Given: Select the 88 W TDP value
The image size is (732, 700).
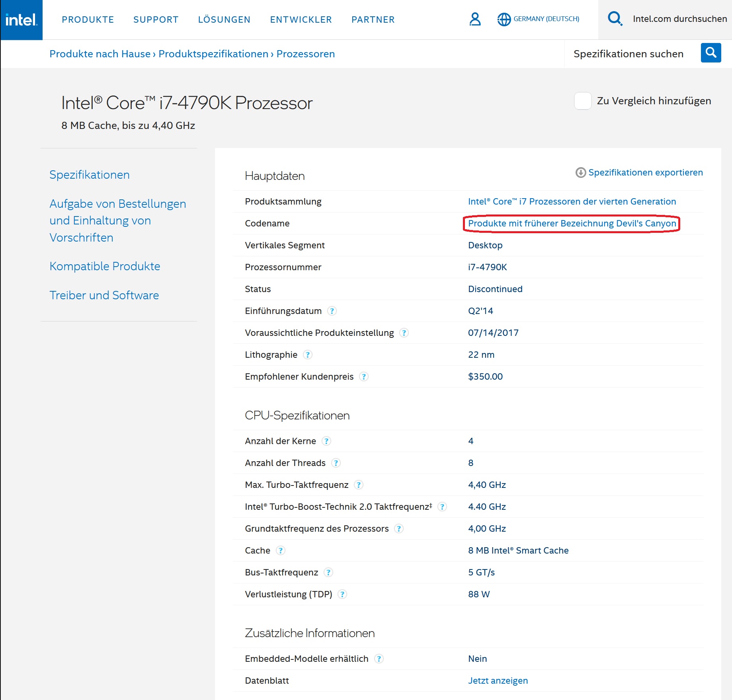Looking at the screenshot, I should 479,594.
